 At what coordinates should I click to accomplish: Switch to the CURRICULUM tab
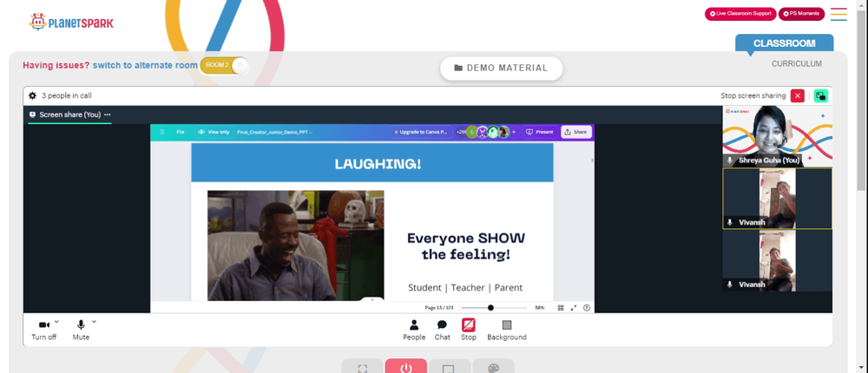point(797,63)
